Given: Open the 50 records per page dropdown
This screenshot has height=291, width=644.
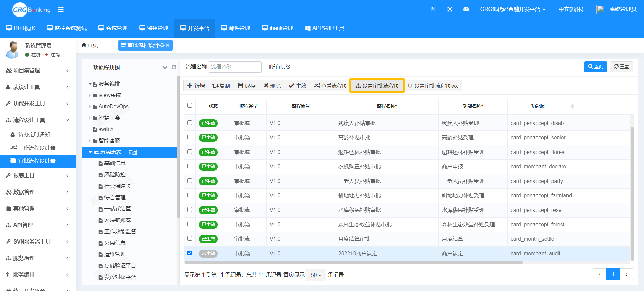Looking at the screenshot, I should point(316,275).
